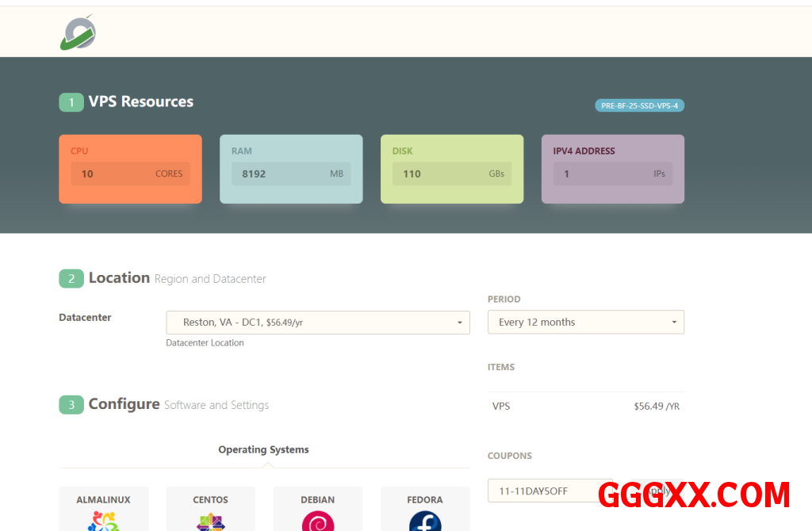Pick the Debian operating system icon
The image size is (812, 531).
click(x=318, y=519)
